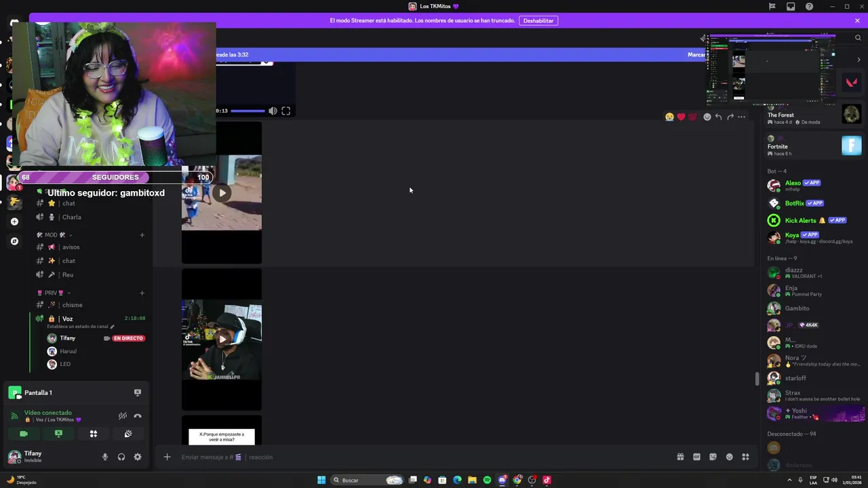Open Kick Alerts bot profile

[814, 220]
